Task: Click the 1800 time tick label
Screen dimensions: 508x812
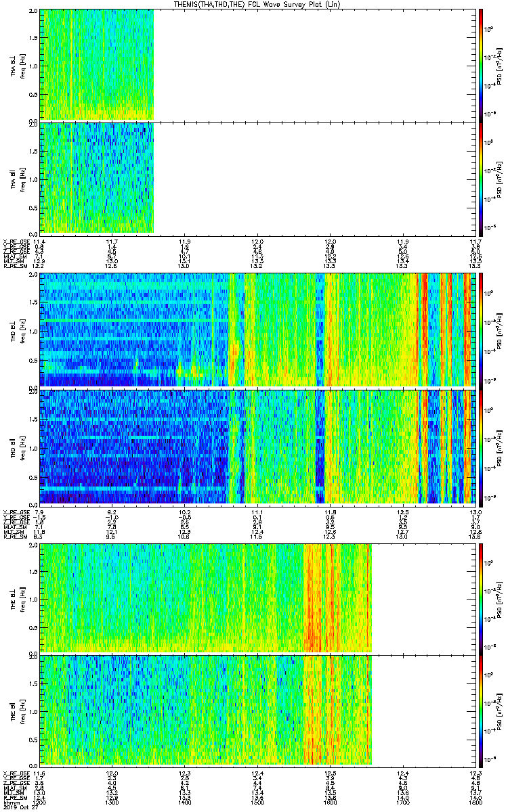Action: [475, 803]
